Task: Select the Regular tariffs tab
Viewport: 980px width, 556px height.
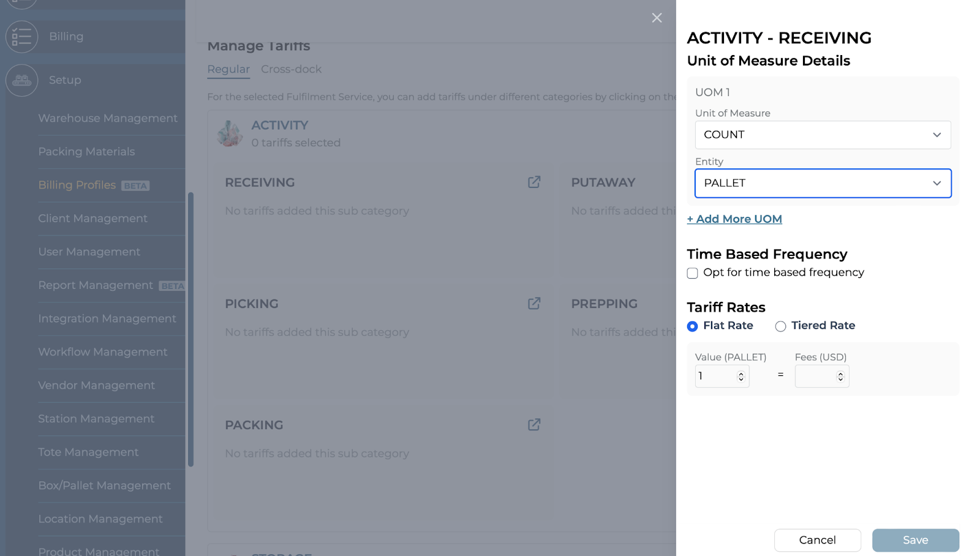Action: (228, 69)
